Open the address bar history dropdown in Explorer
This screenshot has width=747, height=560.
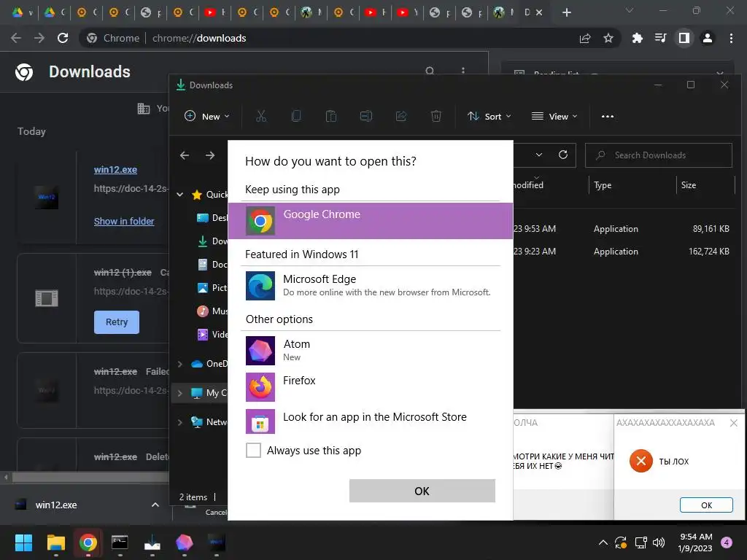(x=539, y=155)
